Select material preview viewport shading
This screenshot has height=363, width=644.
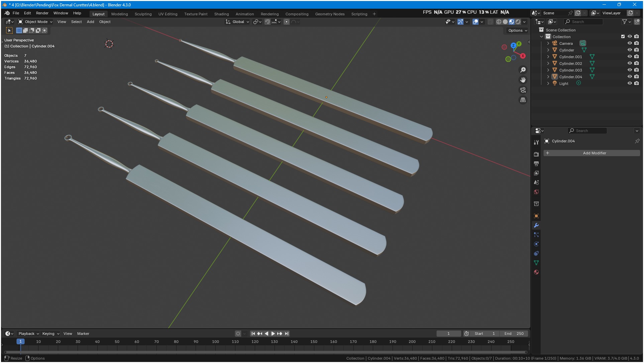(512, 22)
